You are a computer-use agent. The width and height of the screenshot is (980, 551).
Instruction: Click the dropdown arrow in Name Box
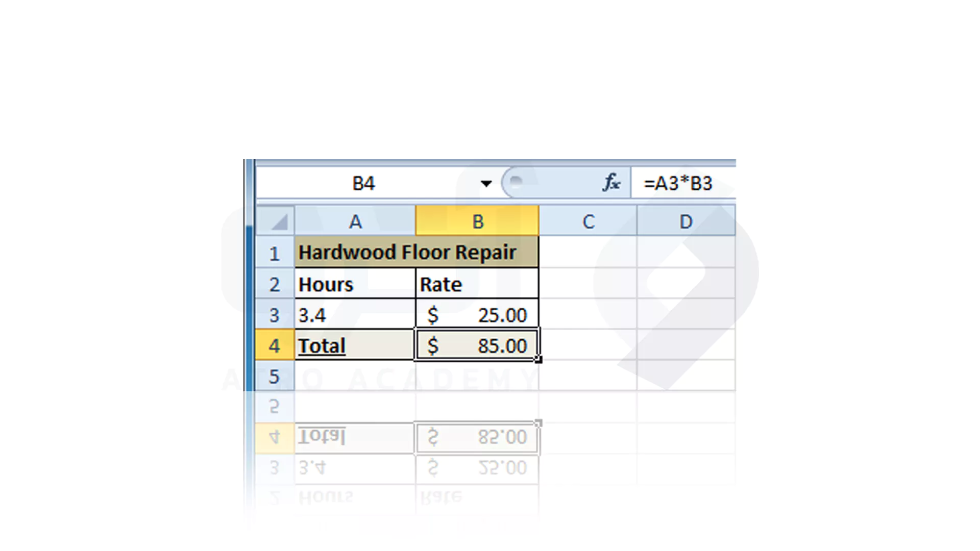pyautogui.click(x=486, y=183)
